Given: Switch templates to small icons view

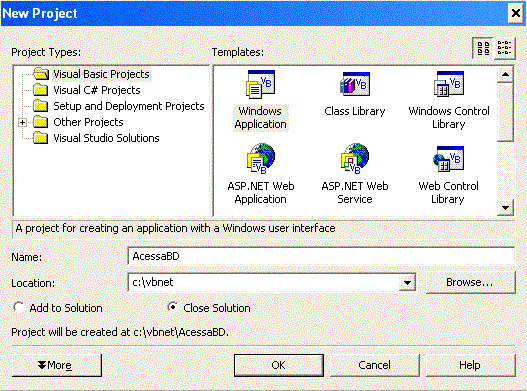Looking at the screenshot, I should click(504, 48).
